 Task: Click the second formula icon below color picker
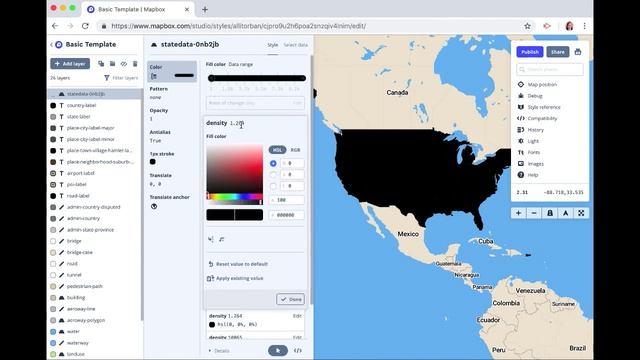[x=222, y=239]
